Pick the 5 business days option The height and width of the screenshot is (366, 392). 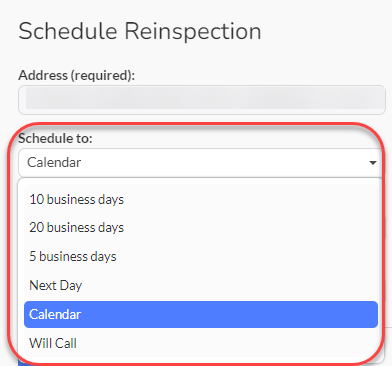(201, 256)
